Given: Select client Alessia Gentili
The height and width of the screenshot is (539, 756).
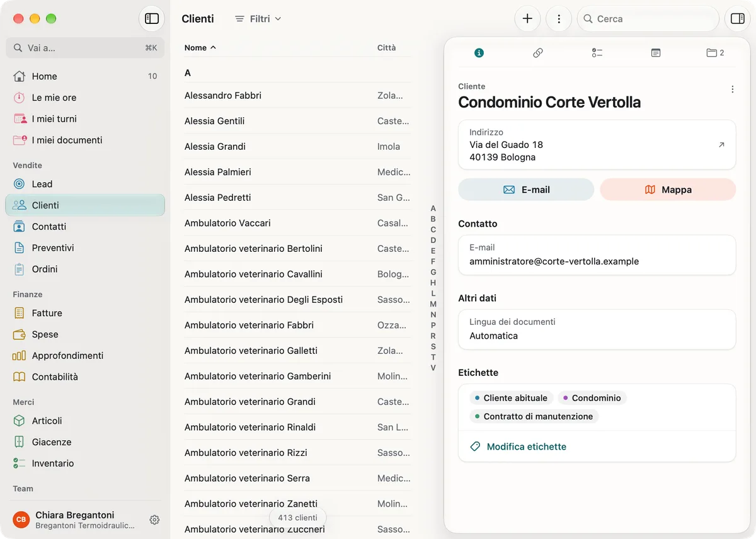Looking at the screenshot, I should [297, 121].
